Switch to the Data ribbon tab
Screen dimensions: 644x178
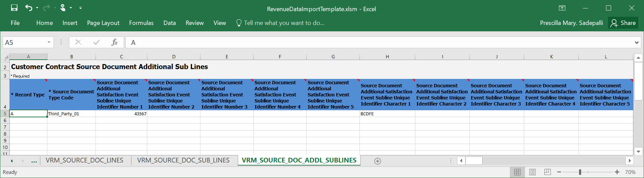169,23
